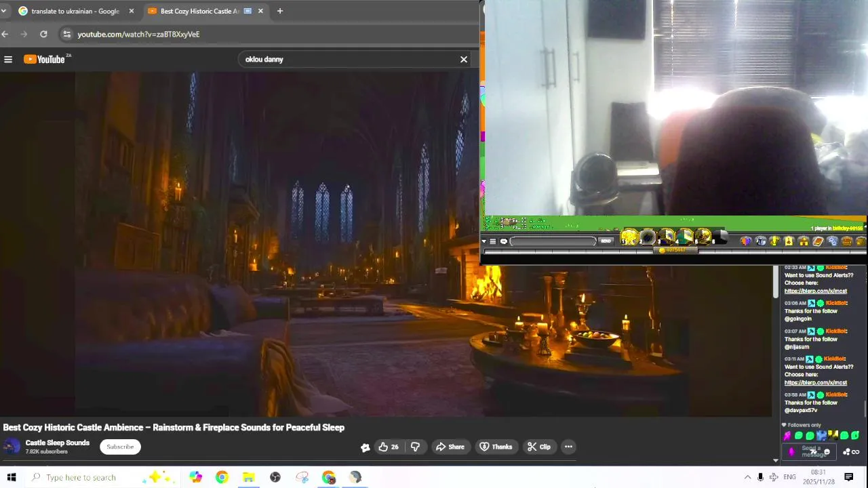Click the game experience progress bar
868x488 pixels.
click(674, 252)
